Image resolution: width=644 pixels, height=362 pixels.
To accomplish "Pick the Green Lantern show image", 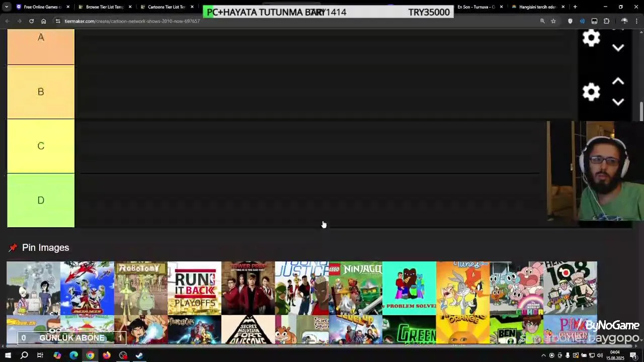I will coord(409,330).
